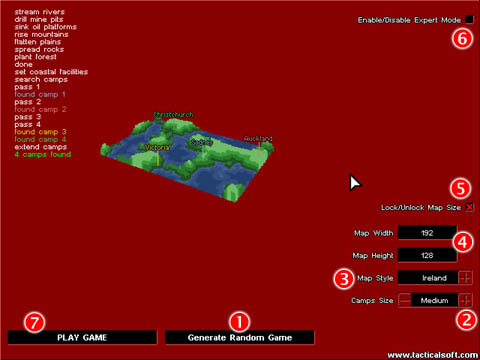Select the Medium camps size value
This screenshot has height=360, width=480.
click(x=434, y=301)
